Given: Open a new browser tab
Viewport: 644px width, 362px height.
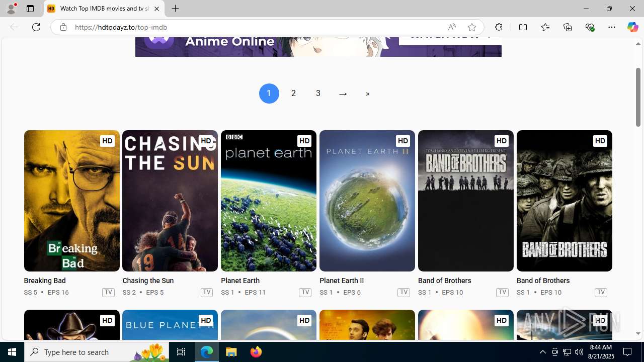Looking at the screenshot, I should coord(175,9).
